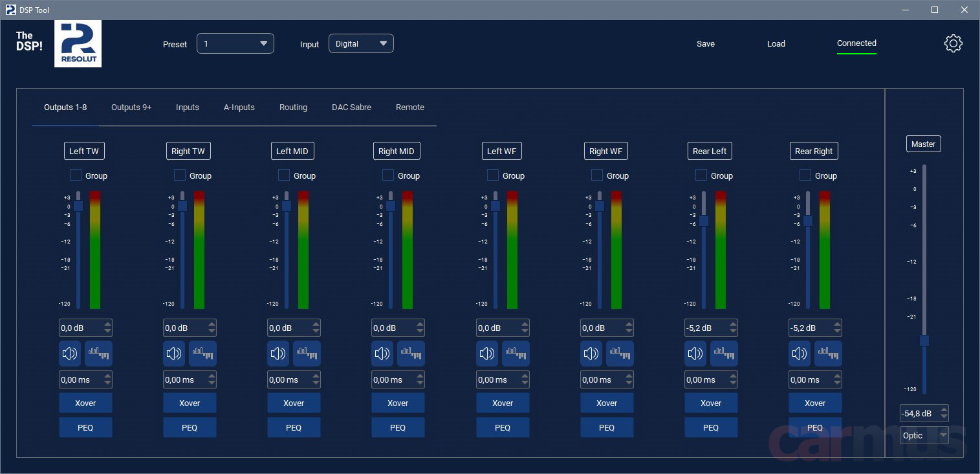Open the Left TW level bars icon
The height and width of the screenshot is (474, 980).
pos(98,354)
